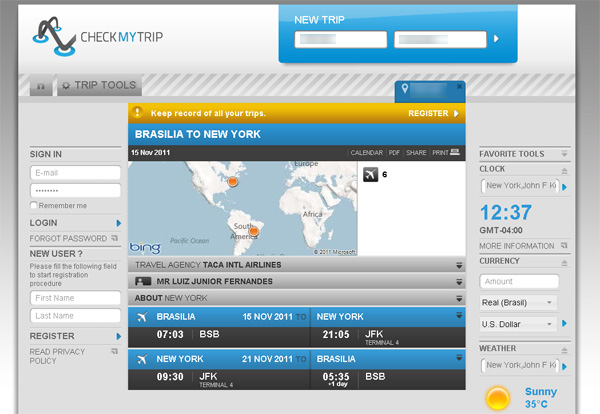This screenshot has height=414, width=600.
Task: Click the REGISTER button in left panel
Action: click(75, 336)
